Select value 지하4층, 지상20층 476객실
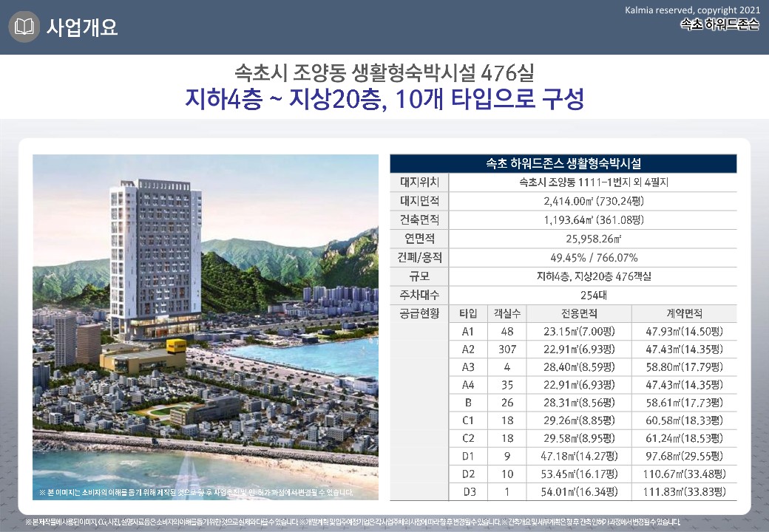The image size is (769, 532). (594, 276)
